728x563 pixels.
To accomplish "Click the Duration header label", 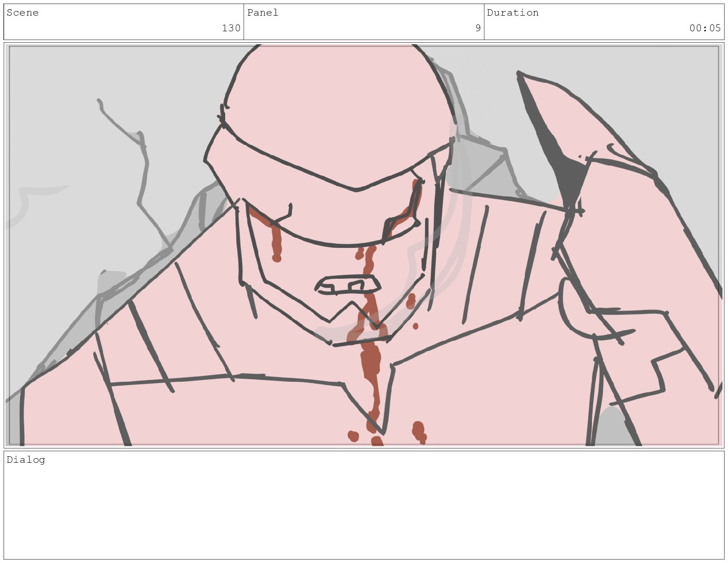I will pyautogui.click(x=513, y=13).
